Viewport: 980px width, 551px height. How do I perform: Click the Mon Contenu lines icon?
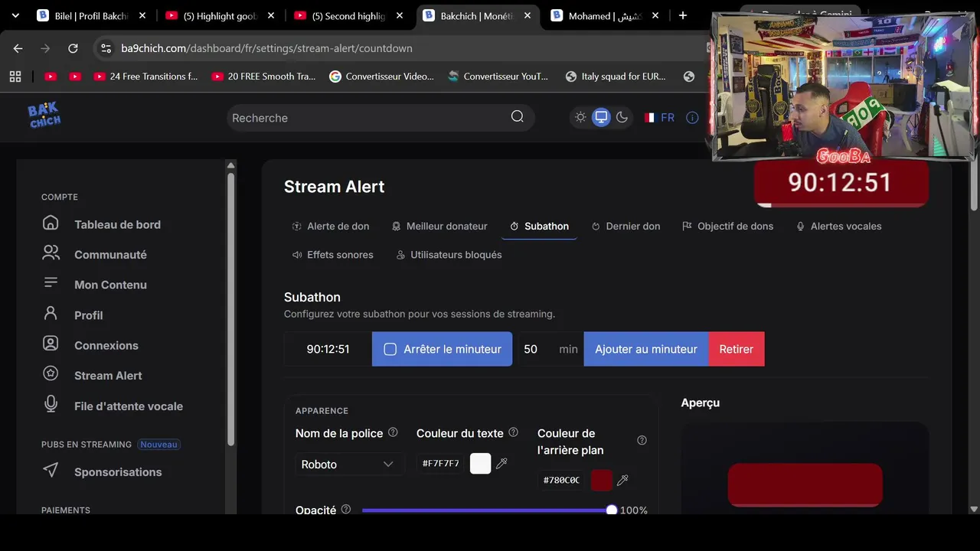(51, 282)
